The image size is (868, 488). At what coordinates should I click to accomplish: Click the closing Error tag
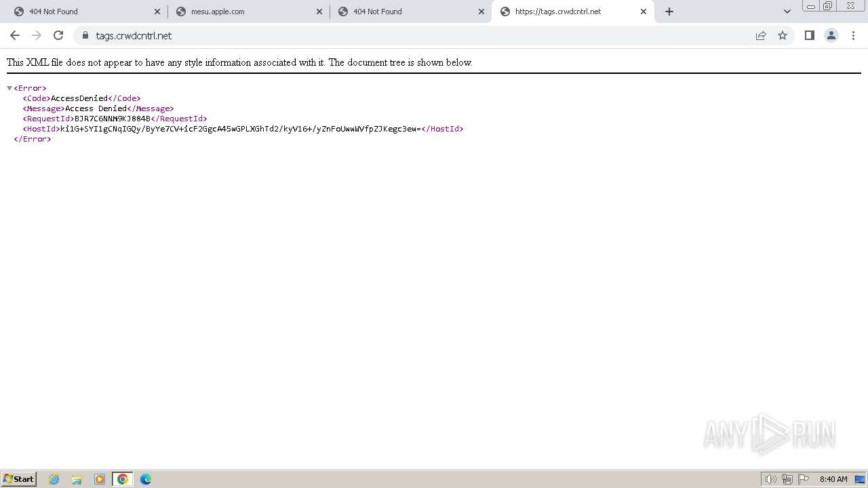[x=33, y=139]
